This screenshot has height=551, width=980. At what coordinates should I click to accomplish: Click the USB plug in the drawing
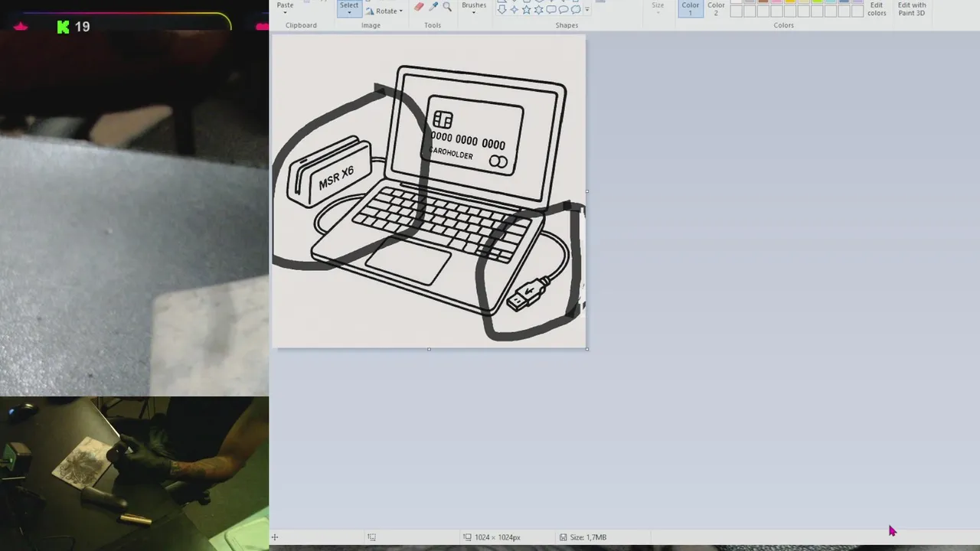[x=528, y=294]
